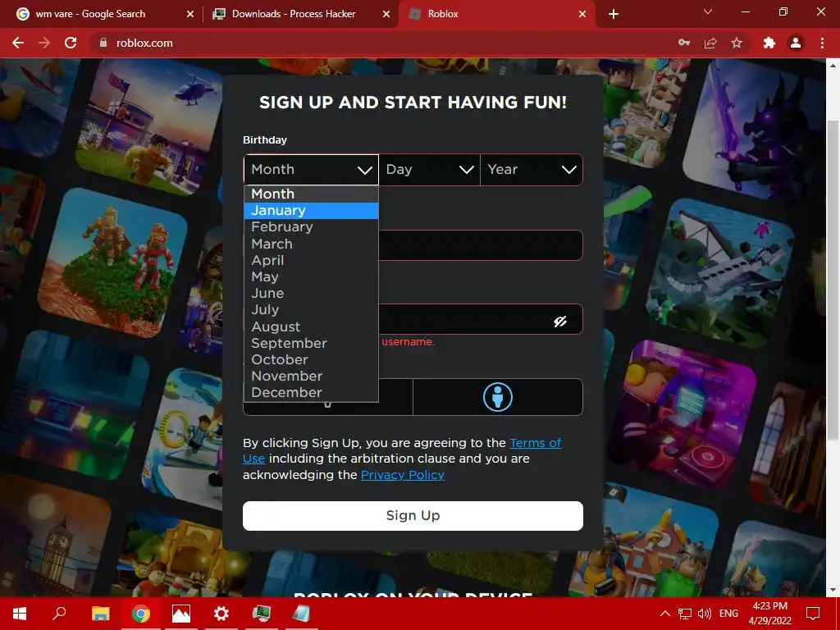
Task: Choose October from the month dropdown
Action: pyautogui.click(x=311, y=359)
